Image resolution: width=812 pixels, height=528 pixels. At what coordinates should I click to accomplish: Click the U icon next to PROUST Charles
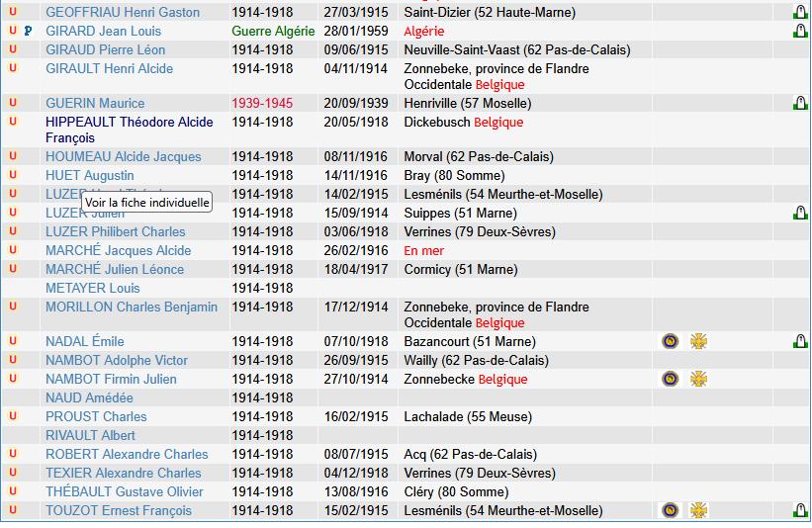click(x=13, y=416)
